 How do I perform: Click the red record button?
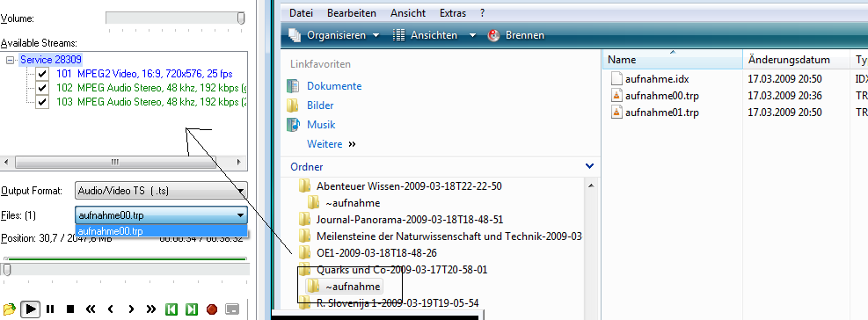tap(211, 309)
